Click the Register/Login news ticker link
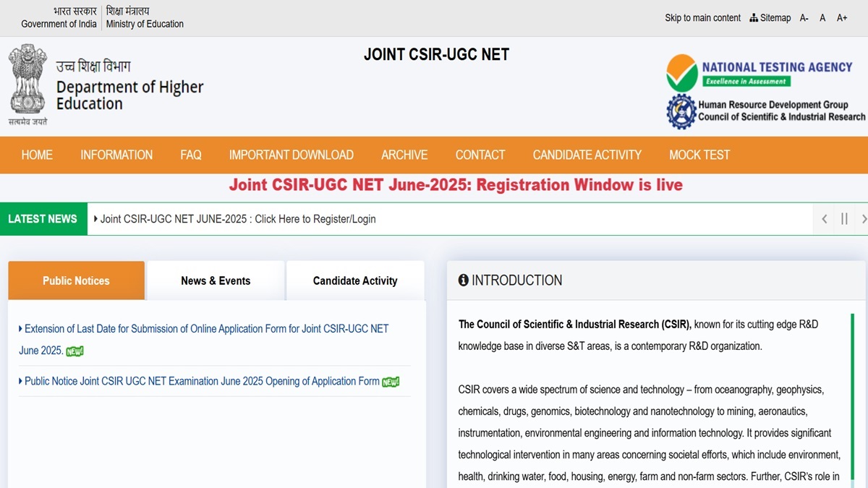 [x=238, y=218]
